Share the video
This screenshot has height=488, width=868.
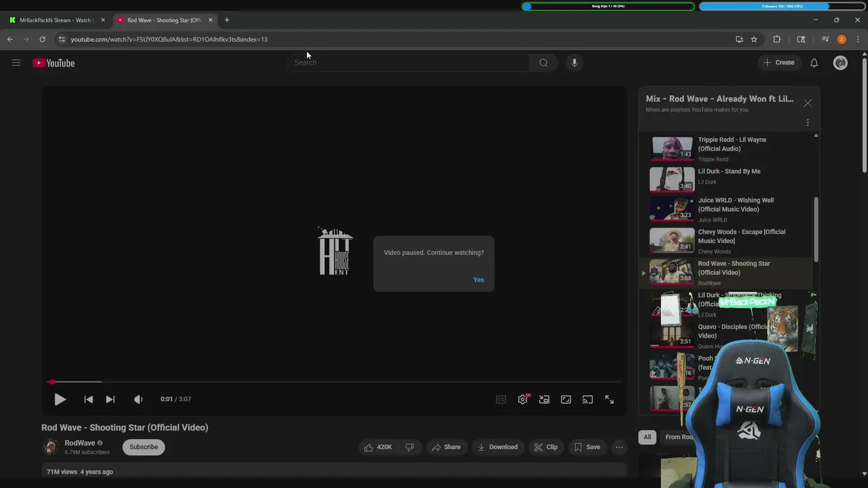pyautogui.click(x=446, y=447)
